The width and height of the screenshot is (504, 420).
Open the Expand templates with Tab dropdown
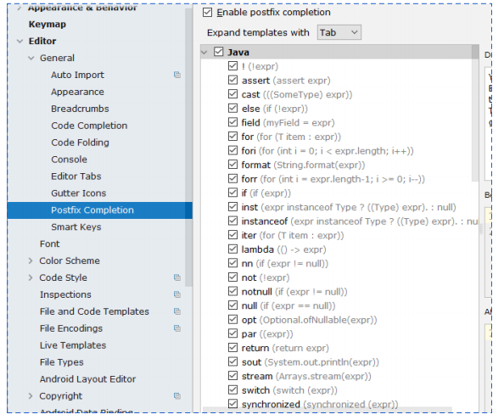339,32
